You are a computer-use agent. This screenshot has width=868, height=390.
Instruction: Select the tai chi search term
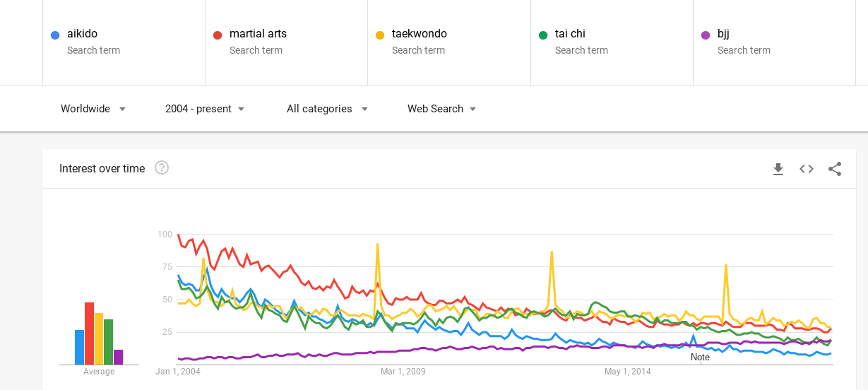pyautogui.click(x=570, y=34)
